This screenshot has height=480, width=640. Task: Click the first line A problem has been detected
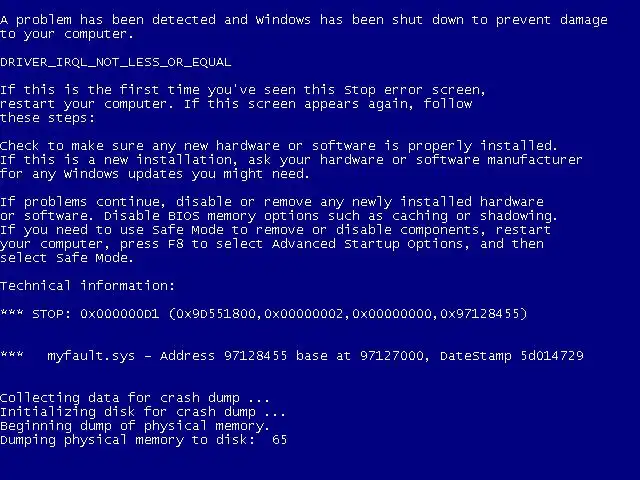304,20
